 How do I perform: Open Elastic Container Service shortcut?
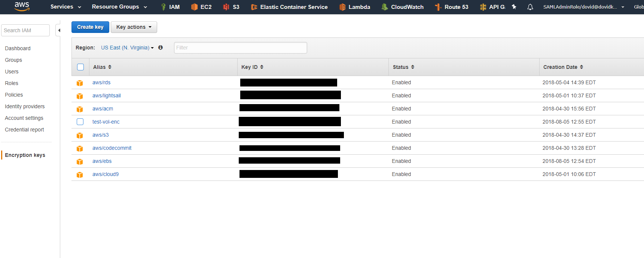click(x=289, y=7)
